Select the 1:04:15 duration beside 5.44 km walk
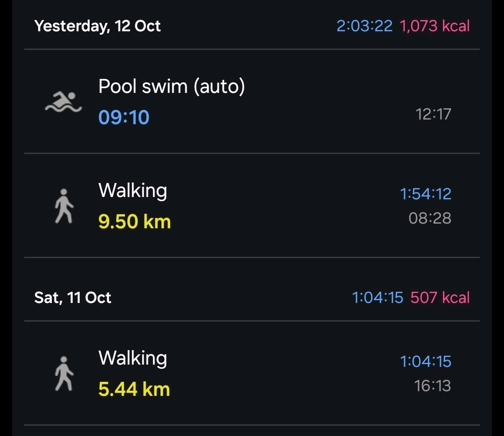Viewport: 504px width, 436px height. [x=426, y=361]
